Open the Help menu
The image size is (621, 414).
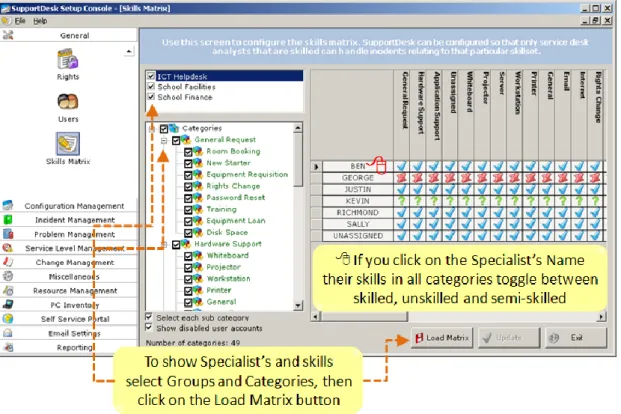coord(40,21)
